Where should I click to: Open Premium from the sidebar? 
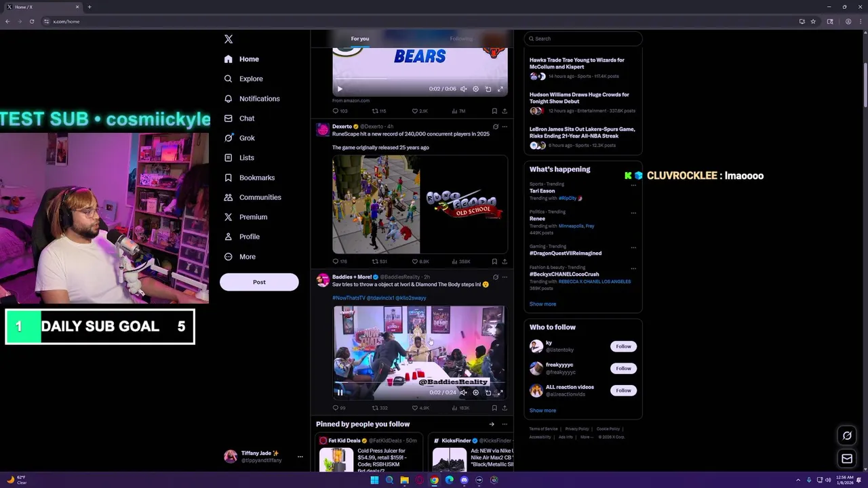pos(245,217)
